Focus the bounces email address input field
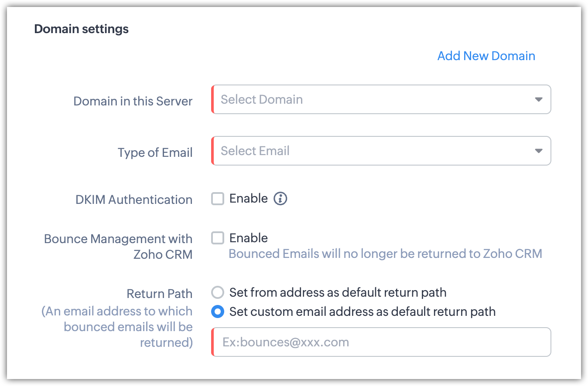This screenshot has width=588, height=386. coord(382,342)
